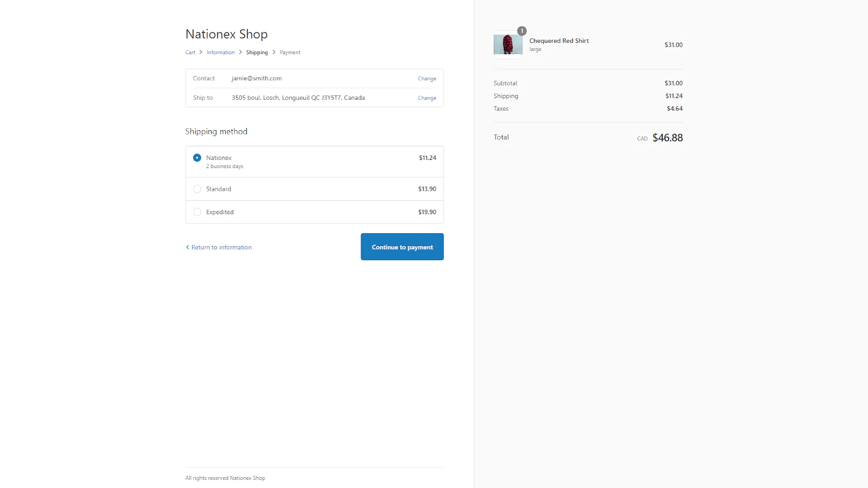Change the contact email address

[427, 79]
